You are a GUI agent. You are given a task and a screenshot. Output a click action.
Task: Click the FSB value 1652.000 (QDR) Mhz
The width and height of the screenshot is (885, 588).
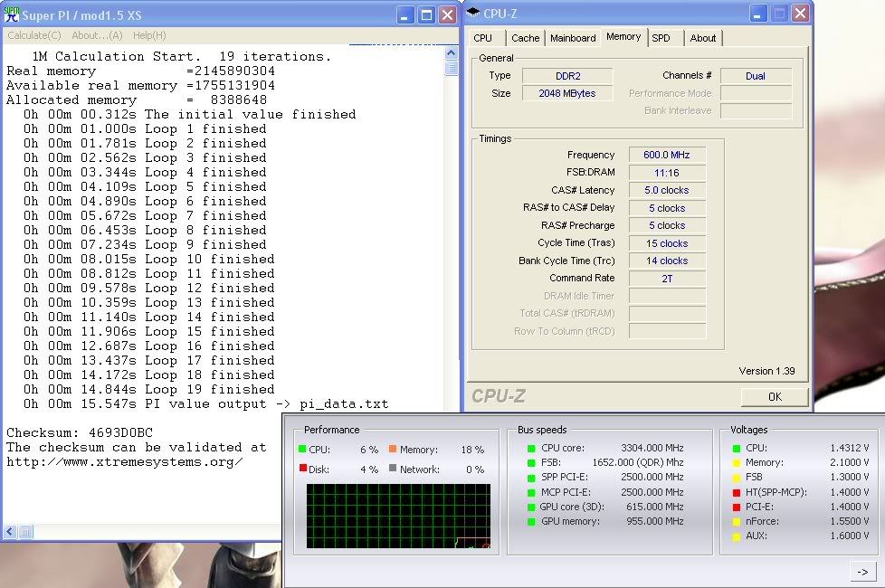point(638,462)
